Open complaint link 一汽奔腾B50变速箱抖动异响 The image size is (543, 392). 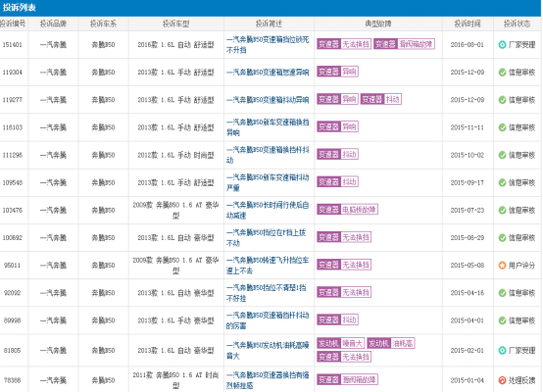(x=268, y=100)
